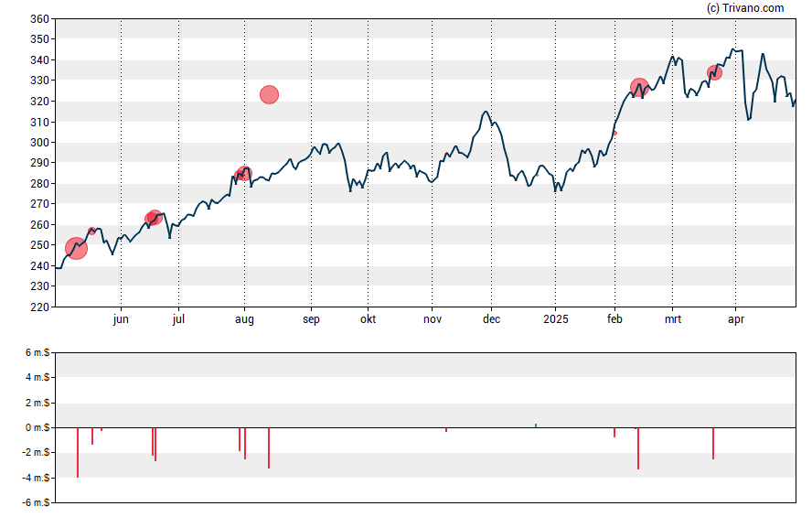
Task: Click the tiny red dot near February start
Action: tap(615, 133)
